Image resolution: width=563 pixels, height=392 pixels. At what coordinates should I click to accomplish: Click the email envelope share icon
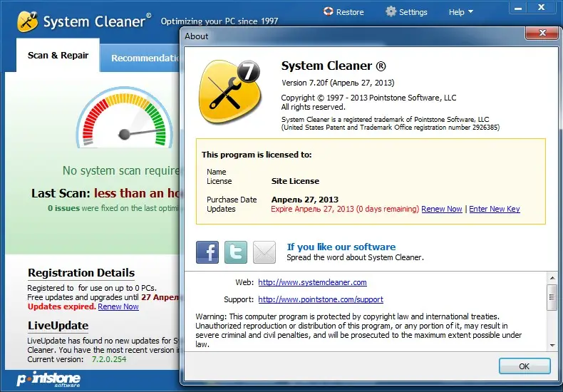tap(264, 252)
